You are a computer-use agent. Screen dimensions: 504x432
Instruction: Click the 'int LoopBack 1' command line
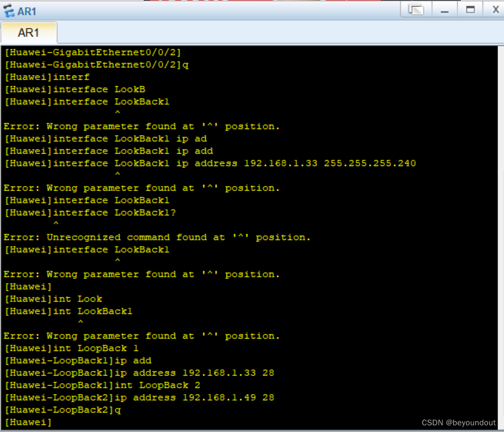(x=71, y=348)
